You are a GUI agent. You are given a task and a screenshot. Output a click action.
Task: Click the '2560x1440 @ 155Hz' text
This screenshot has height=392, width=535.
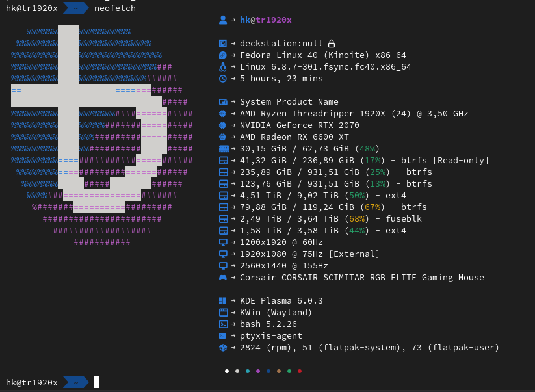pos(284,266)
